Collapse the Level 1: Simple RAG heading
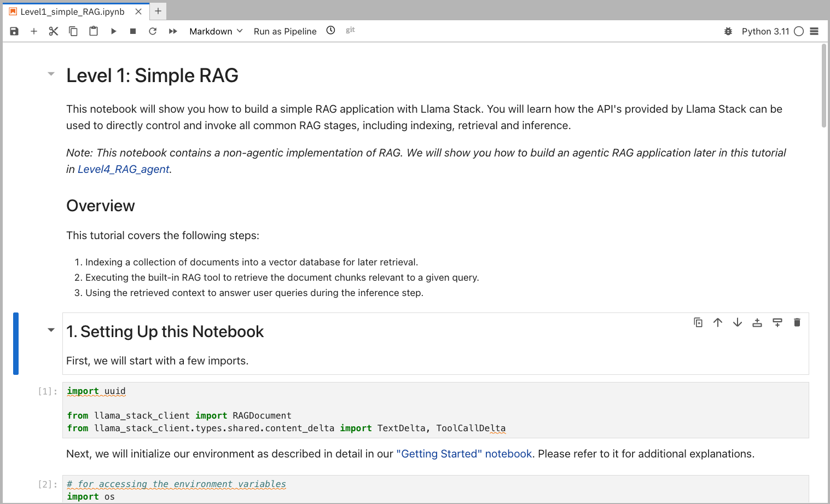 [x=51, y=73]
